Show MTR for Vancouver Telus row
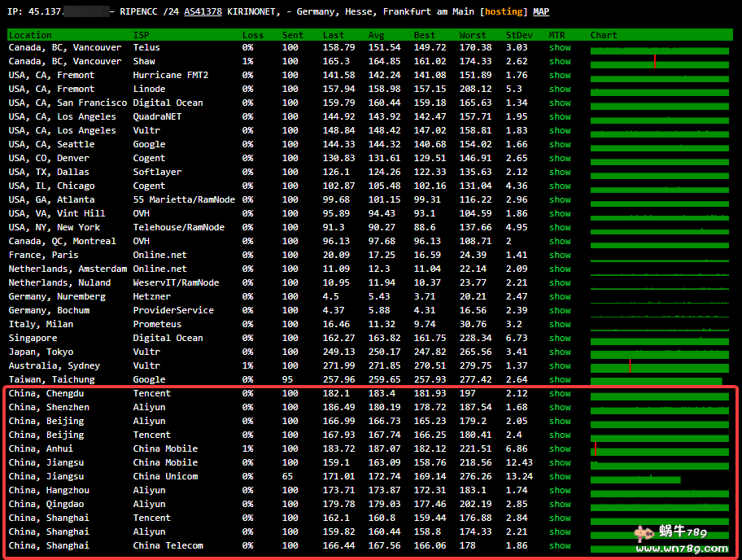Screen dimensions: 742x560 tap(560, 47)
